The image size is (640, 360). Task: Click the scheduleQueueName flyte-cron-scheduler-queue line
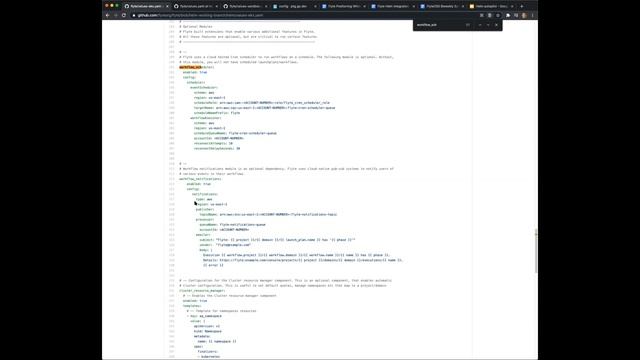coord(235,133)
